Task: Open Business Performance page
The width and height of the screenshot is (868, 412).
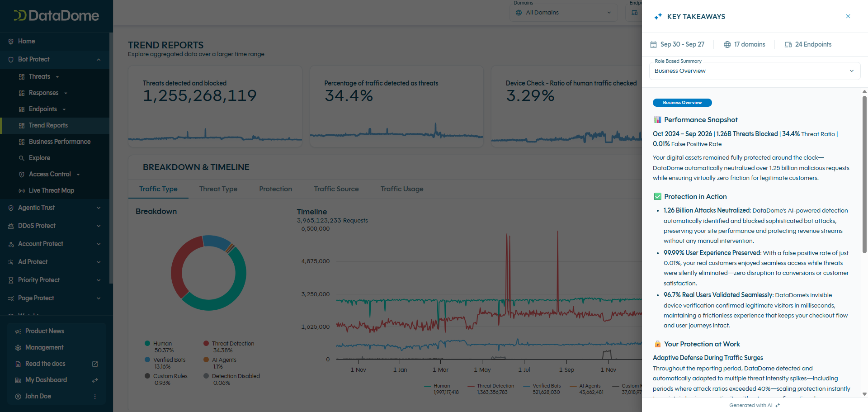Action: tap(55, 142)
